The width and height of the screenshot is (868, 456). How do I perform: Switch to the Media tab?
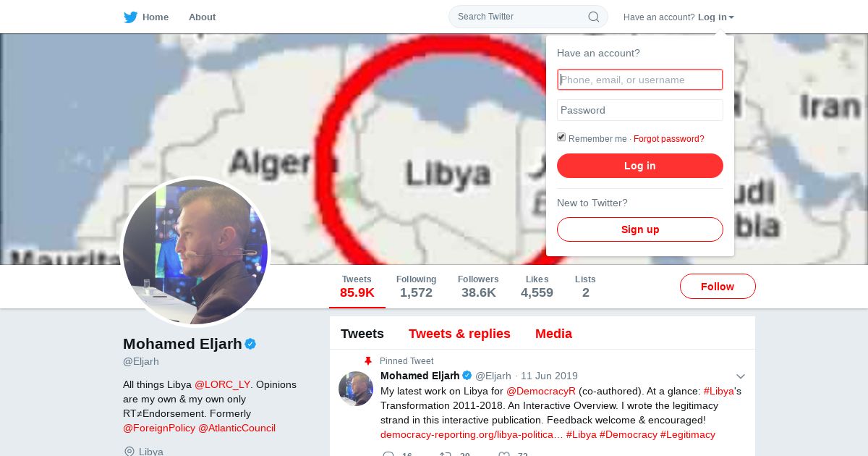tap(553, 334)
